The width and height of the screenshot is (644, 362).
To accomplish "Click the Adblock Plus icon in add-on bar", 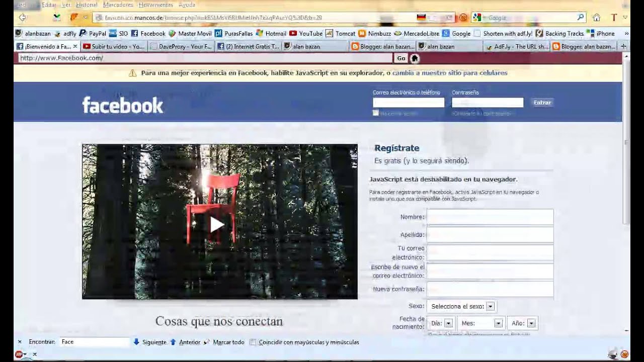I will pyautogui.click(x=19, y=354).
